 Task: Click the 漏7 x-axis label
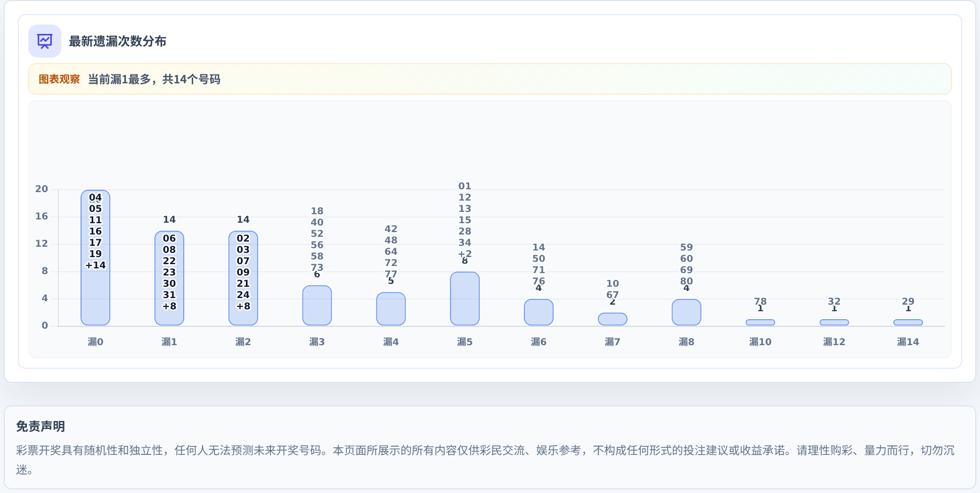point(612,342)
